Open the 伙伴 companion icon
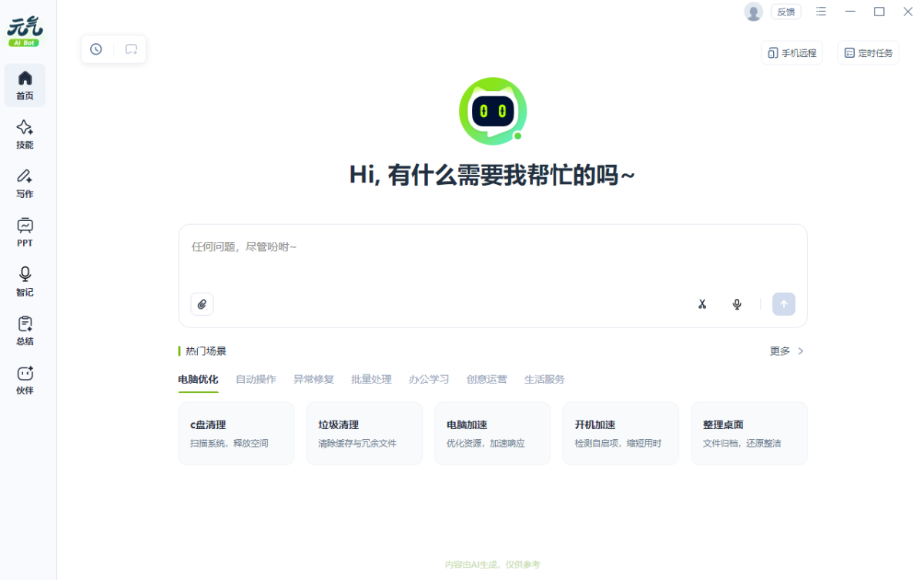924x580 pixels. point(25,381)
